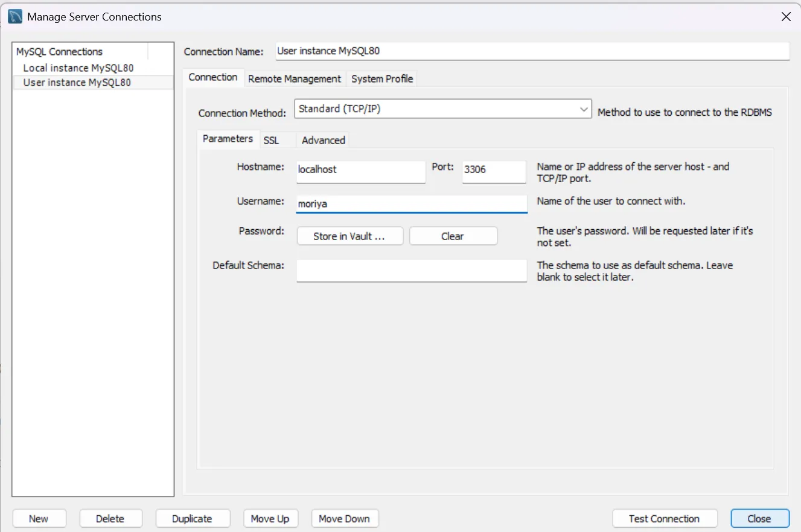
Task: Select the Parameters sub-tab
Action: click(228, 139)
